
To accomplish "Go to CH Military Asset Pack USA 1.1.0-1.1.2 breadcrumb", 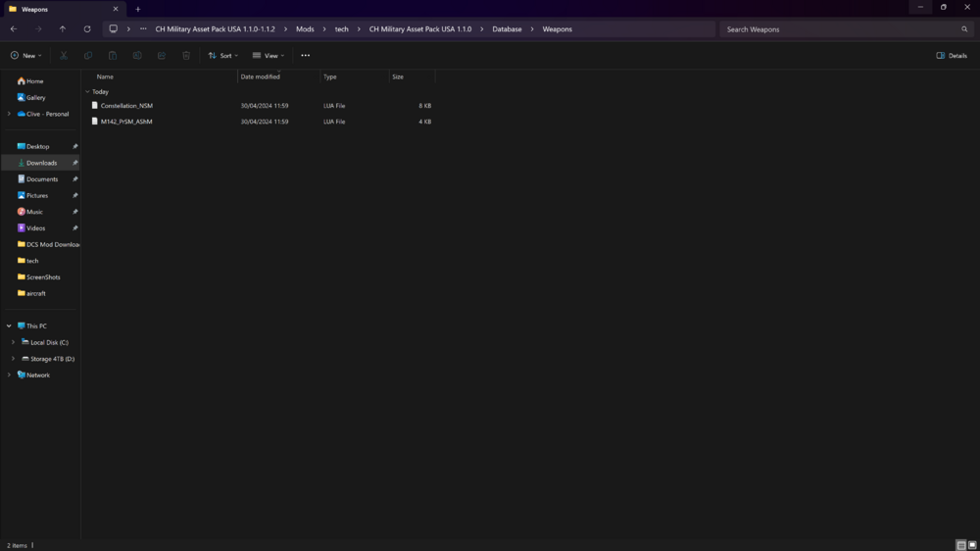I will [215, 28].
